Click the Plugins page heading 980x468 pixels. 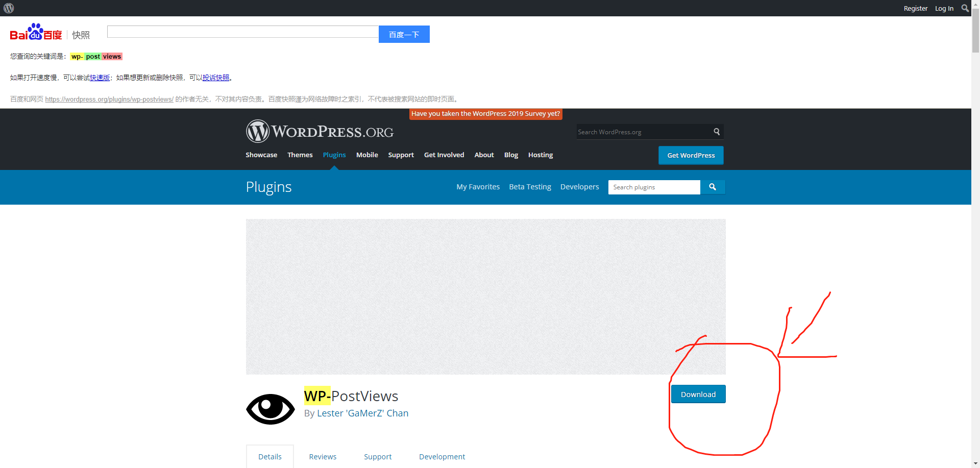pyautogui.click(x=268, y=187)
